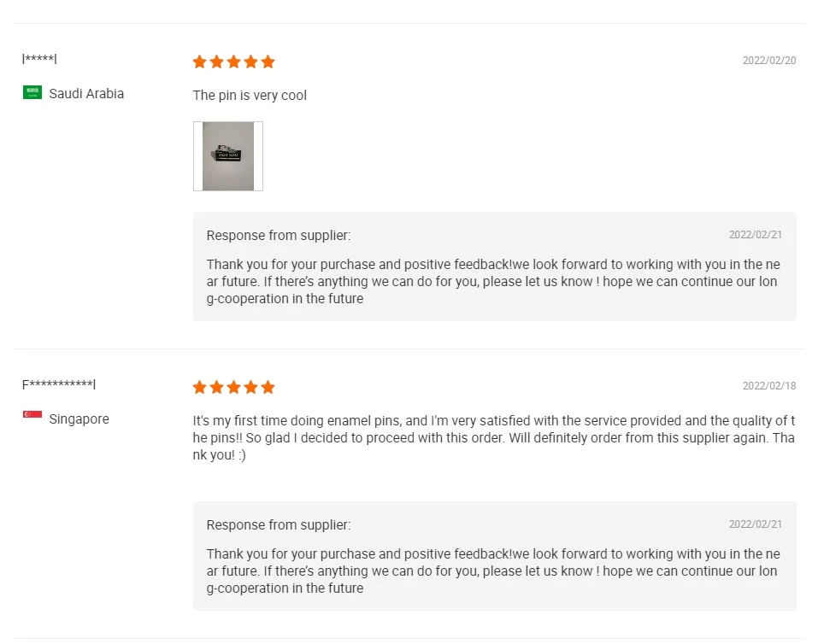Viewport: 818px width, 644px height.
Task: Click the Singapore flag icon
Action: (32, 415)
